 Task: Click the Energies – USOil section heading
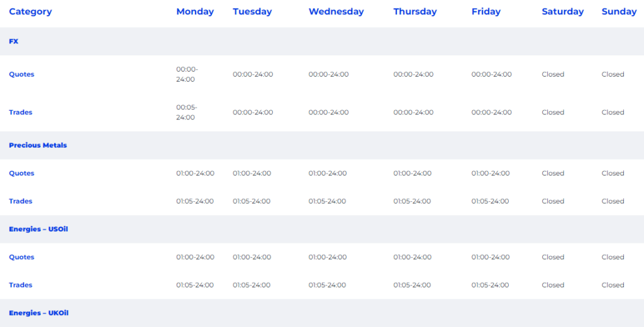[38, 229]
